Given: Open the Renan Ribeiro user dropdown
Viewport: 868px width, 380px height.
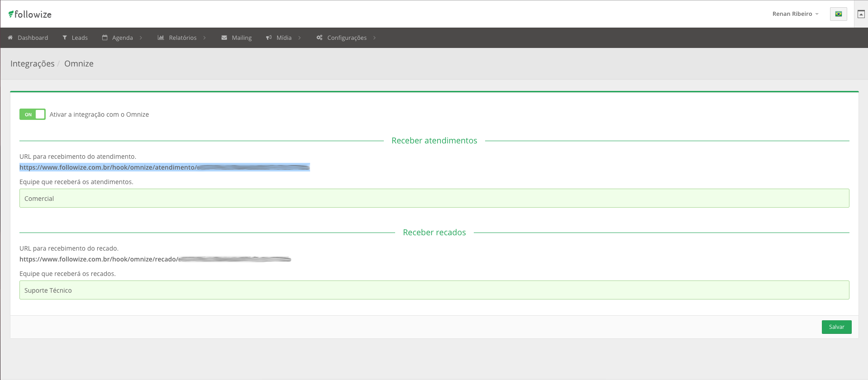Looking at the screenshot, I should point(795,14).
